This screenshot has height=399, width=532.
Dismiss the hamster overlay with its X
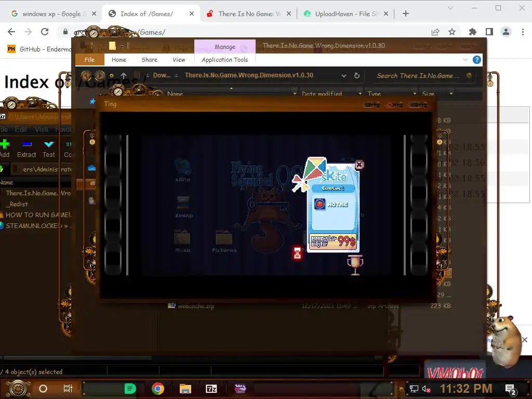click(525, 340)
